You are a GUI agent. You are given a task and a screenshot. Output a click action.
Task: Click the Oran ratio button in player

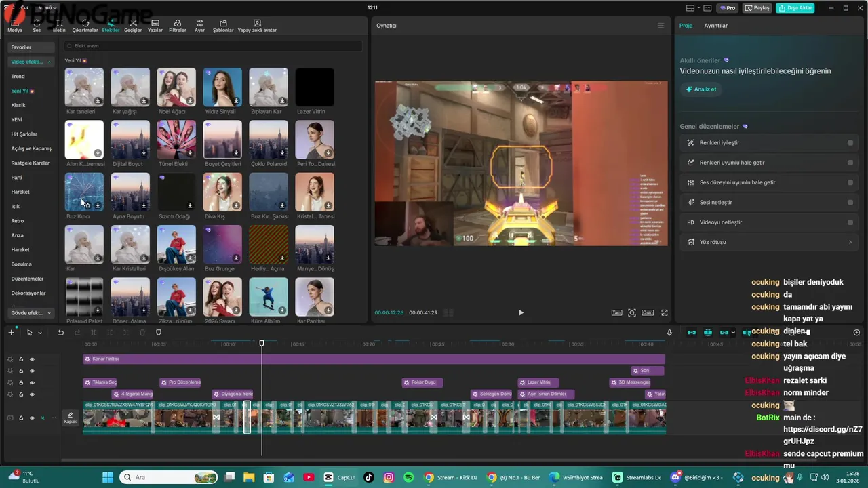pyautogui.click(x=648, y=312)
